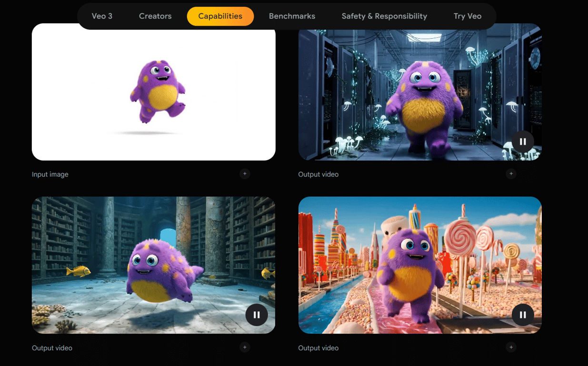The image size is (588, 366).
Task: Expand plus icon under server room video
Action: click(511, 174)
